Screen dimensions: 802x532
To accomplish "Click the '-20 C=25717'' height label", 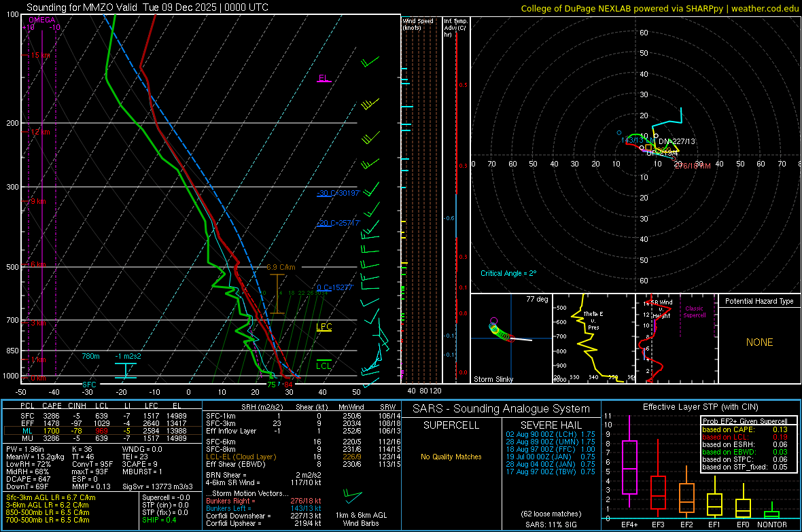I will (x=338, y=223).
